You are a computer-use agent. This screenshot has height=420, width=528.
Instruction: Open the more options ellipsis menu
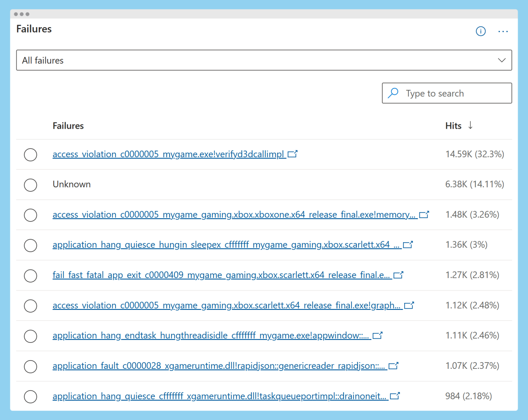pyautogui.click(x=503, y=31)
